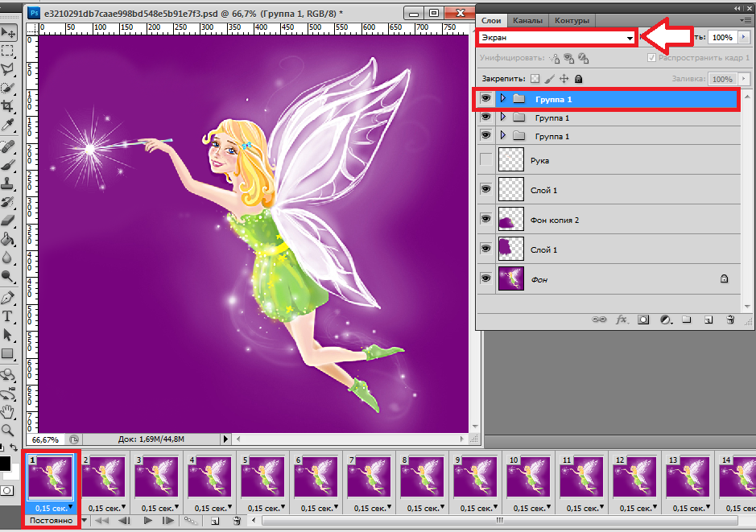Screen dimensions: 756x532
Task: Select the Zoom tool in the toolbox
Action: click(x=9, y=430)
